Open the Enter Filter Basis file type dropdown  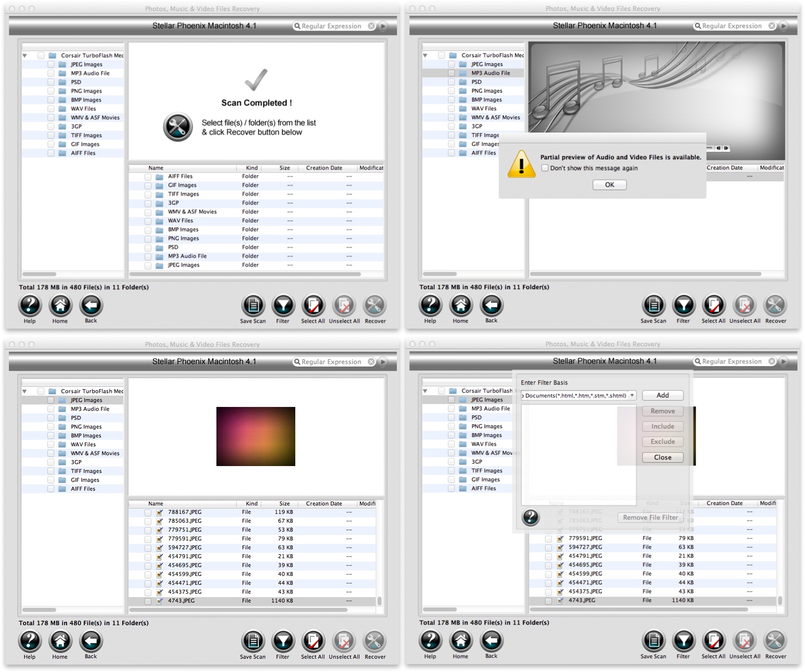pos(631,396)
